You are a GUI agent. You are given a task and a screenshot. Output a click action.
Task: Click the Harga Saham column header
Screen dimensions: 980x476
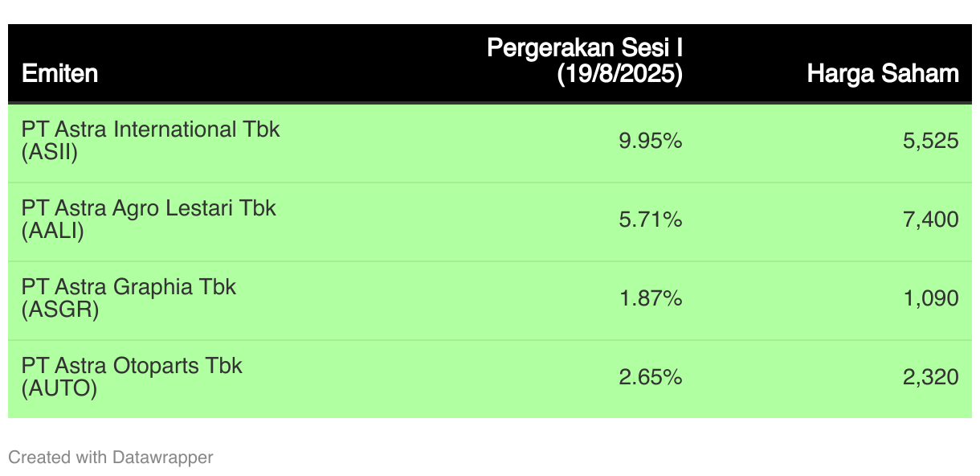[x=882, y=73]
